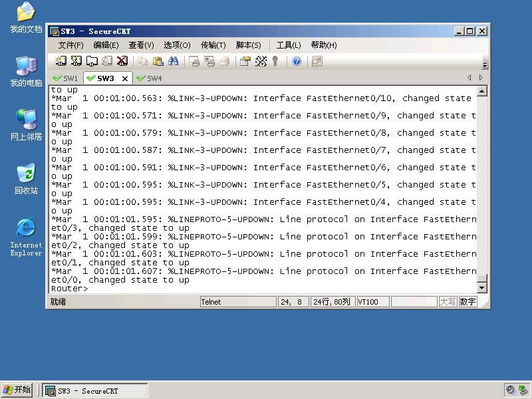This screenshot has height=399, width=532.
Task: Click the Reconnect session icon
Action: (107, 61)
